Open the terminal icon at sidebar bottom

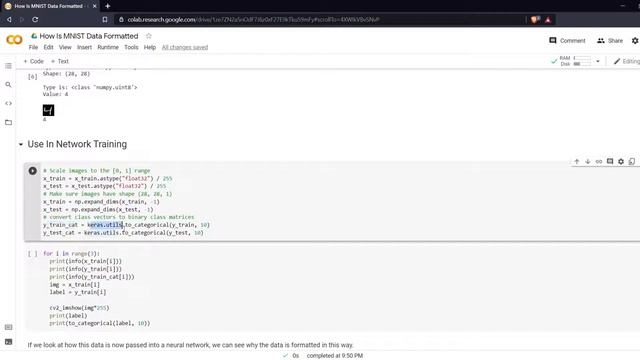click(8, 342)
